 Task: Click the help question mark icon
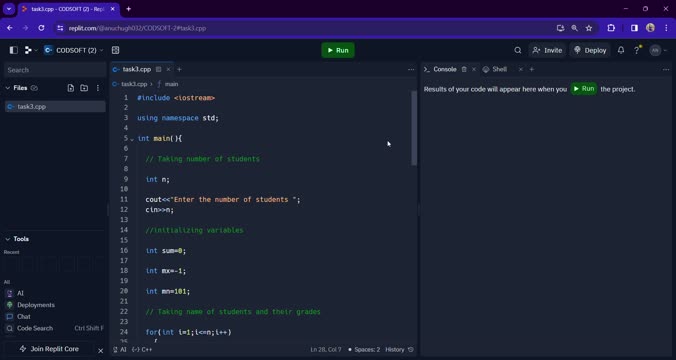(x=637, y=50)
